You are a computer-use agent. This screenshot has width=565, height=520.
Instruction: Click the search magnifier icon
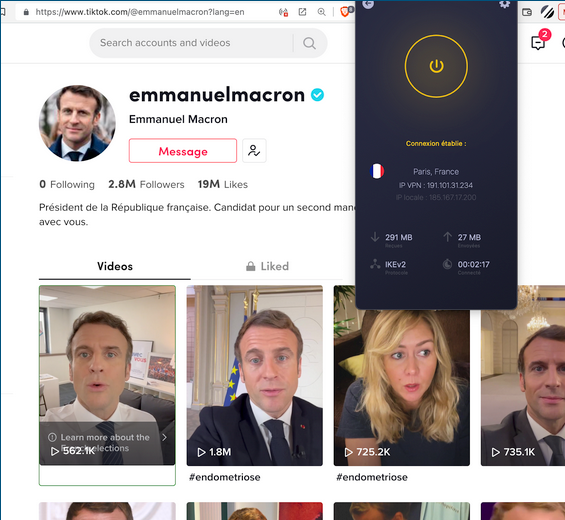(309, 43)
